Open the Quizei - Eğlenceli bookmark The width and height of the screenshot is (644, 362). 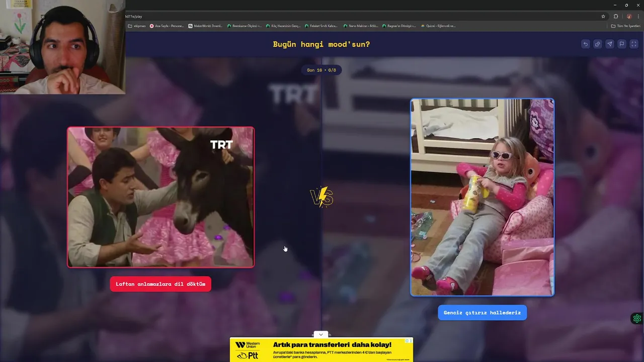tap(438, 26)
